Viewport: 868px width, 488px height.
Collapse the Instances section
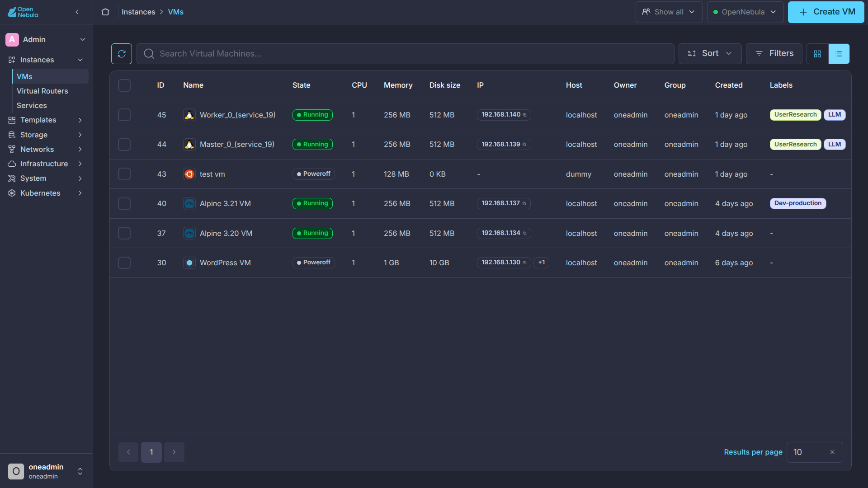point(80,60)
